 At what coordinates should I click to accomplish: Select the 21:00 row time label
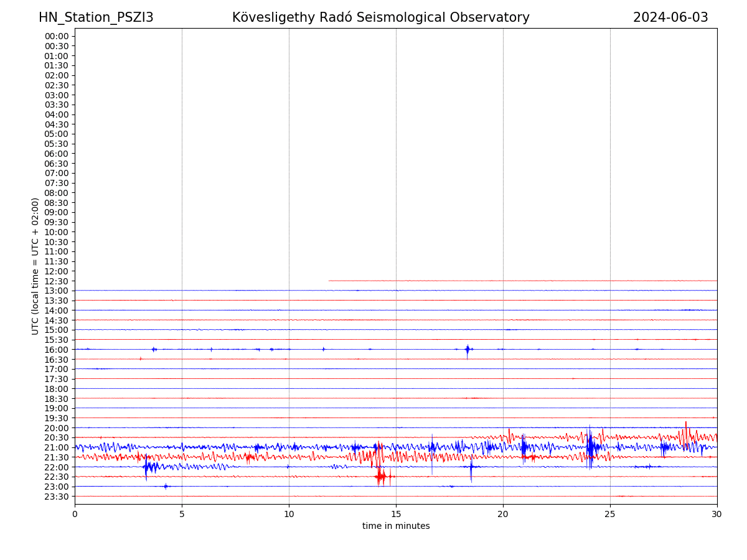pos(56,447)
